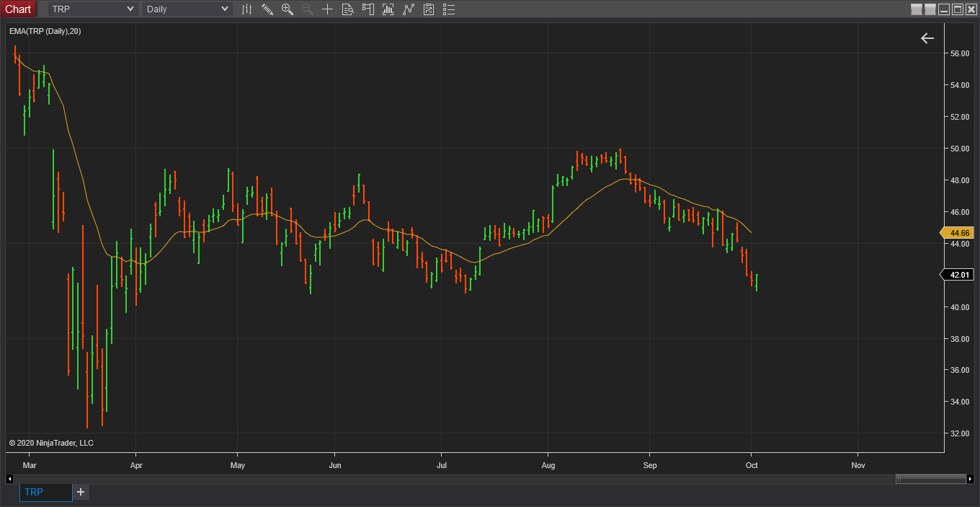Click the Mar label on time axis
Image resolution: width=980 pixels, height=507 pixels.
[30, 465]
